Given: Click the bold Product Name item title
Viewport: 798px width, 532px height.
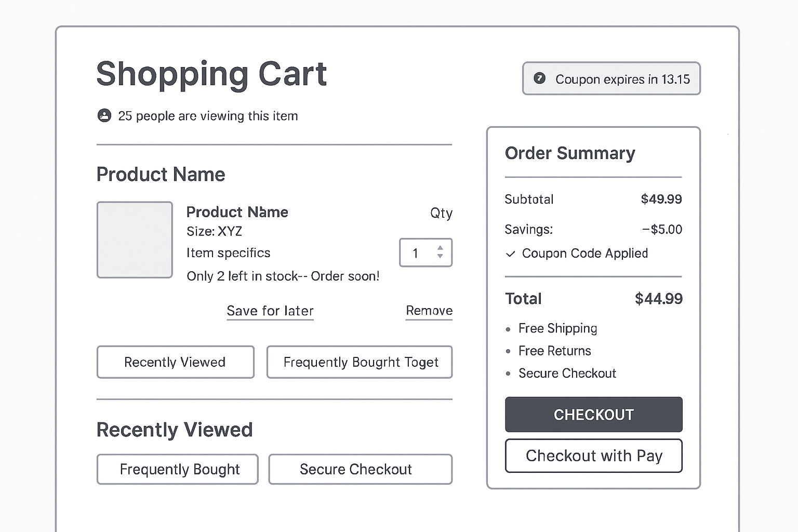Looking at the screenshot, I should pos(237,212).
